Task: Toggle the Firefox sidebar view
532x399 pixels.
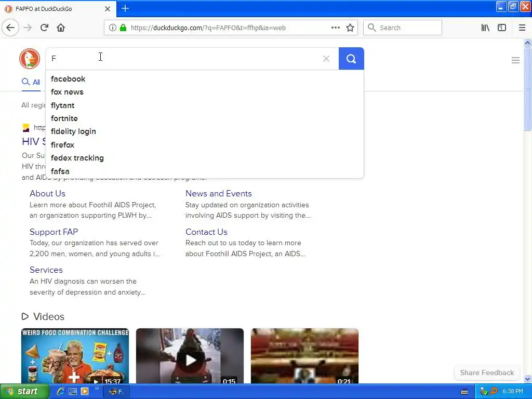Action: point(502,28)
